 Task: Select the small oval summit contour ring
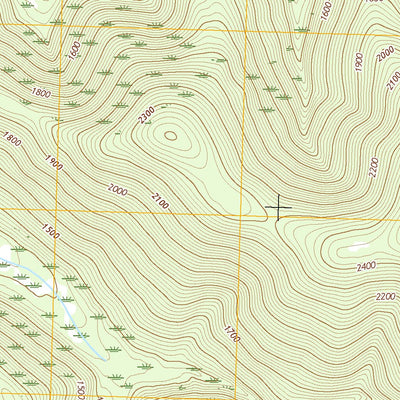(x=171, y=135)
